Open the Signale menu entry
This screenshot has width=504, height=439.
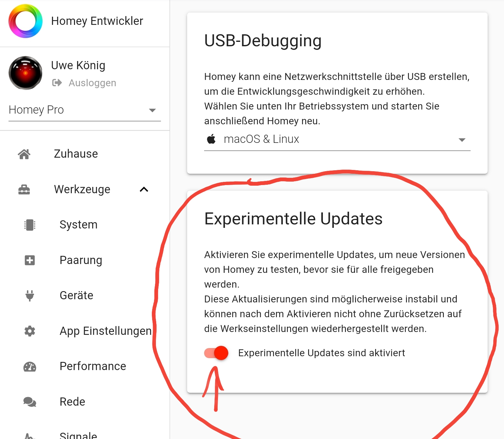point(78,435)
